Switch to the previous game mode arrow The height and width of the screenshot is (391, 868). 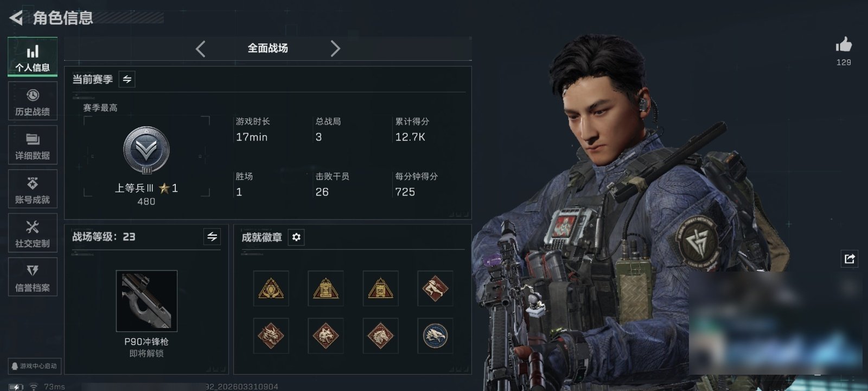click(x=201, y=48)
